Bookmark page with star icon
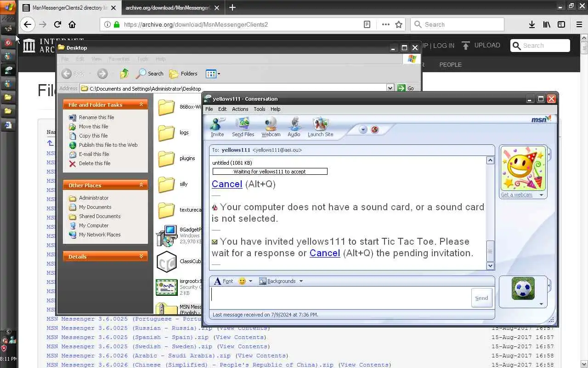This screenshot has width=588, height=368. (x=399, y=24)
